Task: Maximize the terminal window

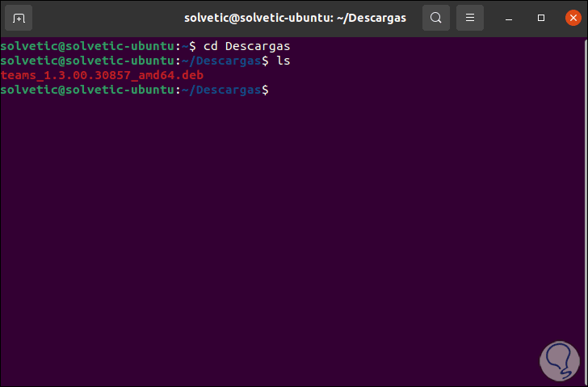Action: pos(541,18)
